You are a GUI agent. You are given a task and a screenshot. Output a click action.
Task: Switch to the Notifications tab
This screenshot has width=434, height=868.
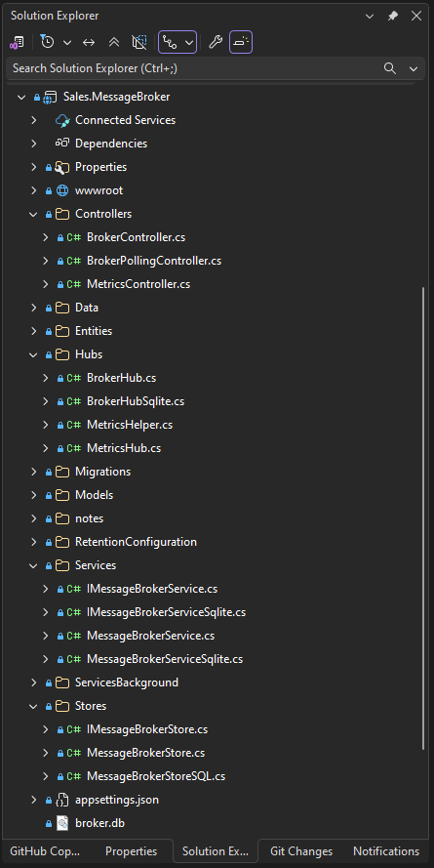point(386,851)
